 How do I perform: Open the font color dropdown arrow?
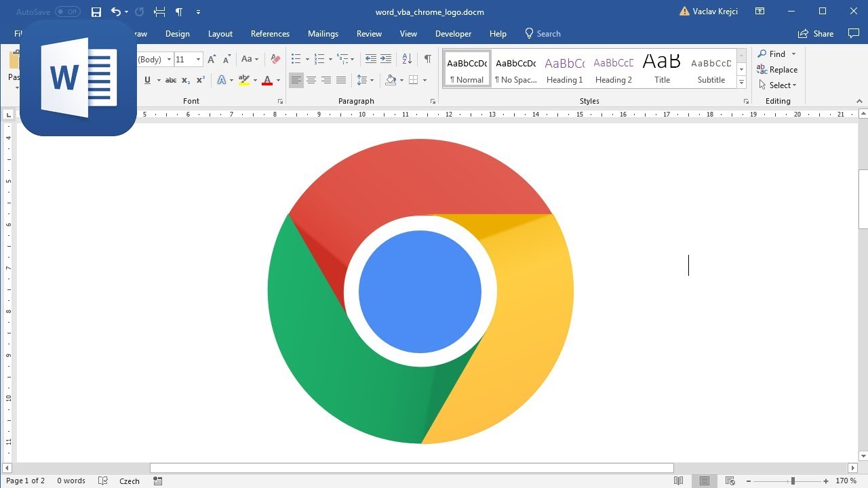pyautogui.click(x=278, y=80)
